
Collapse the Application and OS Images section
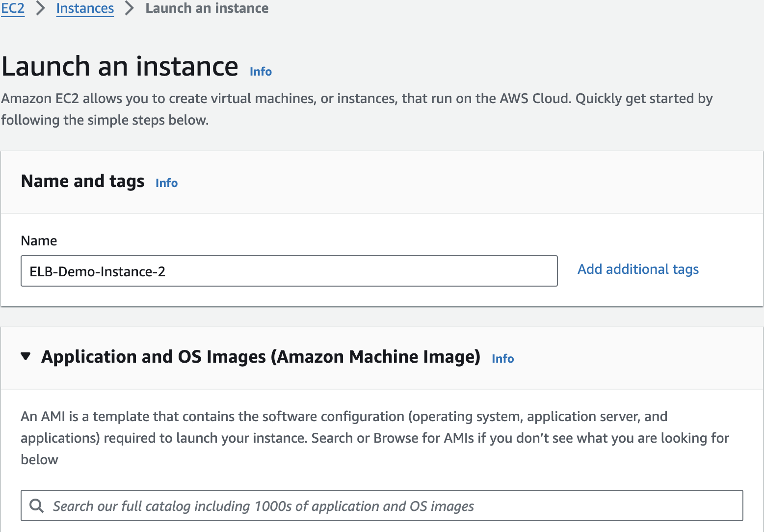click(x=26, y=356)
